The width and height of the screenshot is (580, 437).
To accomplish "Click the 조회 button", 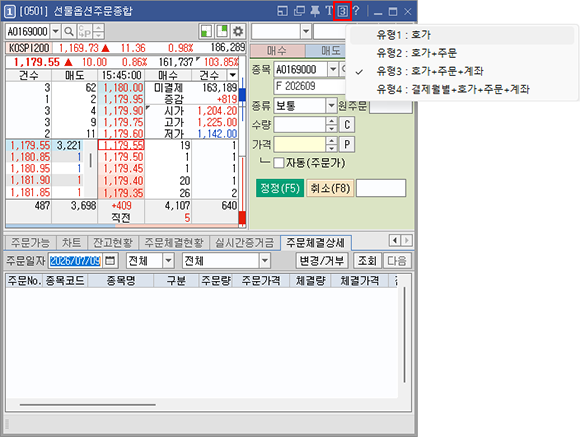I will (367, 261).
